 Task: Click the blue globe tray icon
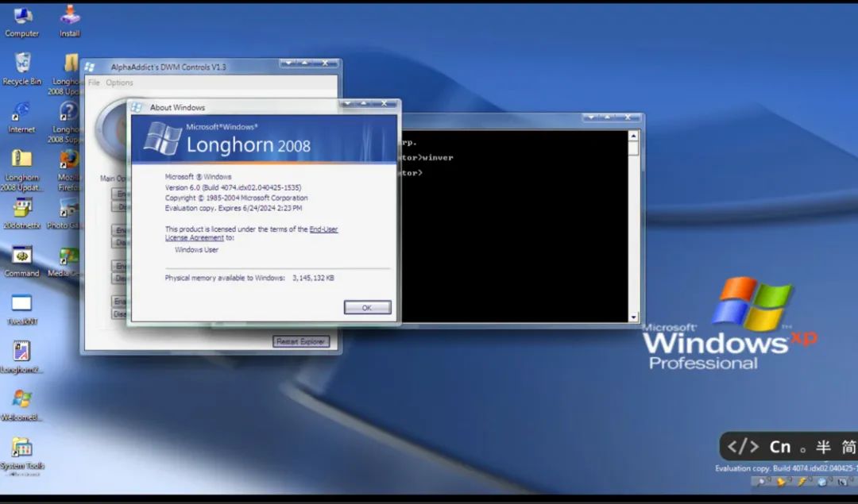(x=822, y=482)
